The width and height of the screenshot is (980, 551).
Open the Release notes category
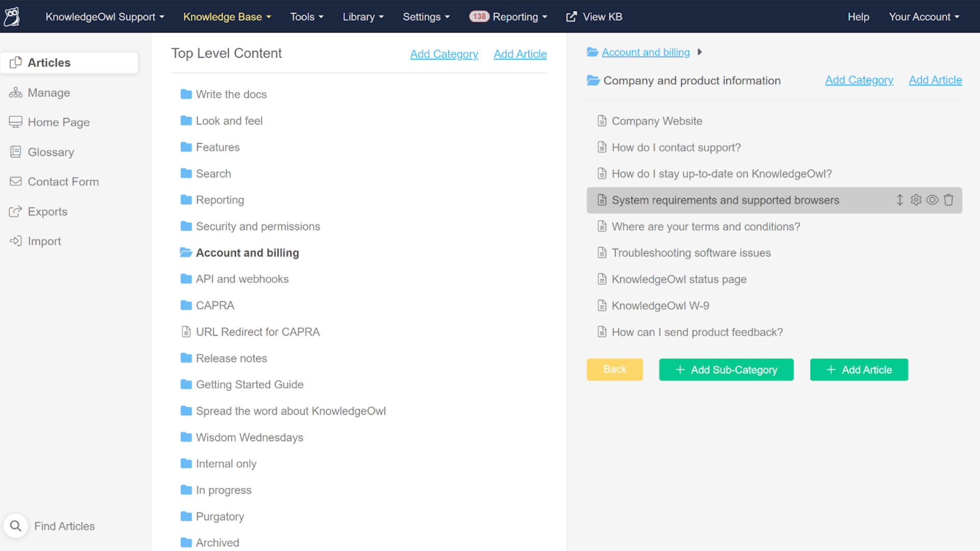(x=231, y=358)
